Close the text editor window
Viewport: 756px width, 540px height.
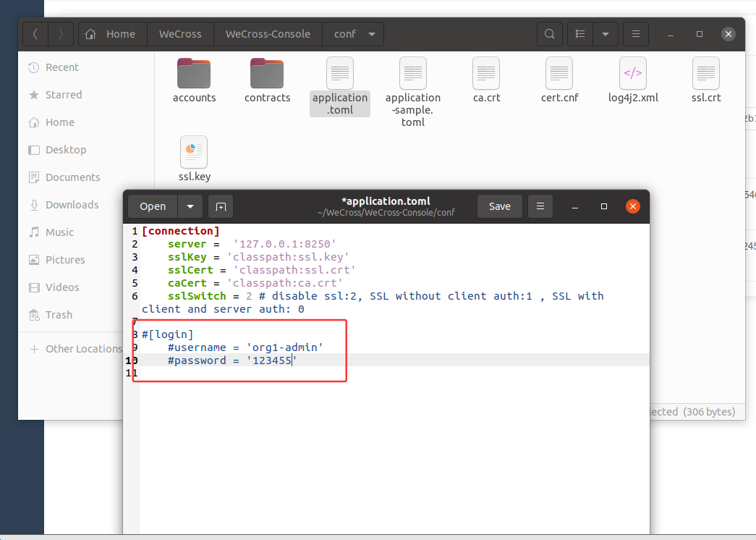point(633,206)
